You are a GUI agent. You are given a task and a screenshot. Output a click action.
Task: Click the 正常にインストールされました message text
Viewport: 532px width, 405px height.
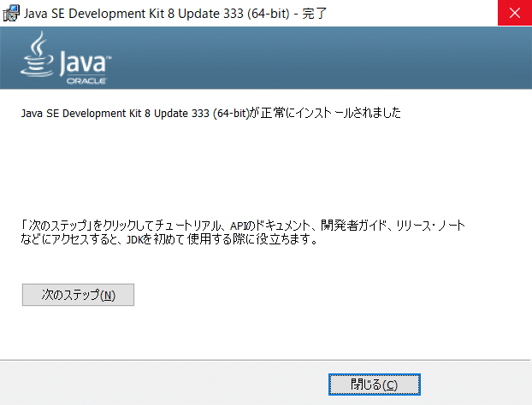(x=210, y=113)
